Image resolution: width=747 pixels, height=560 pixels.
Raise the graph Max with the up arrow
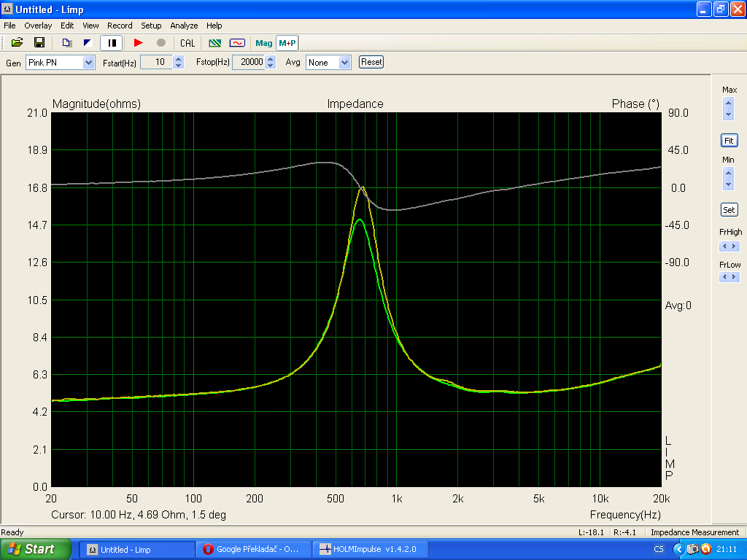click(728, 103)
